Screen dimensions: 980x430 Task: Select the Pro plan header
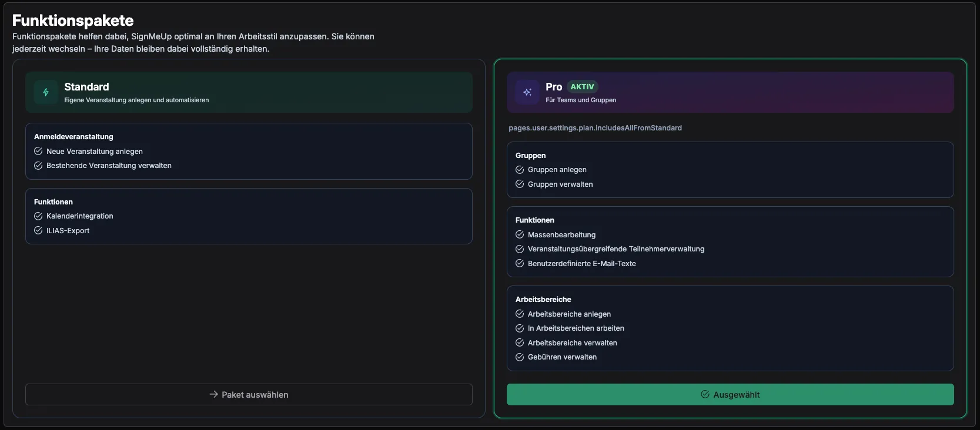[x=730, y=92]
